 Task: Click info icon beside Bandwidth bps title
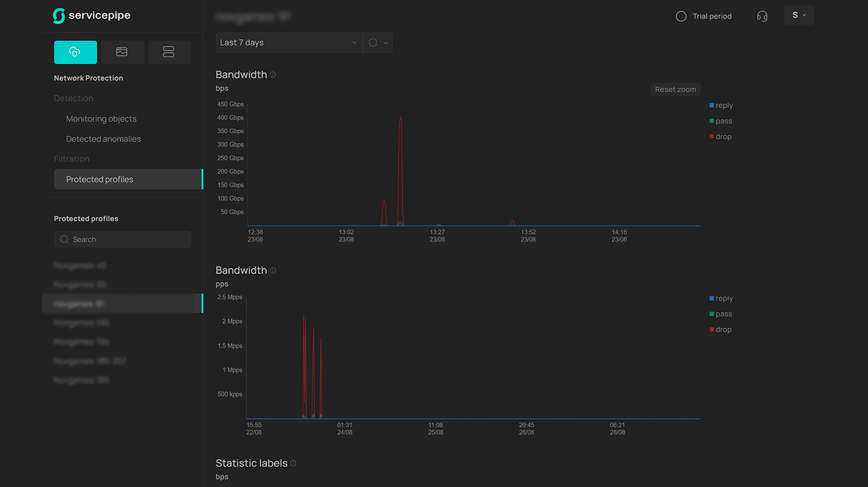point(273,75)
